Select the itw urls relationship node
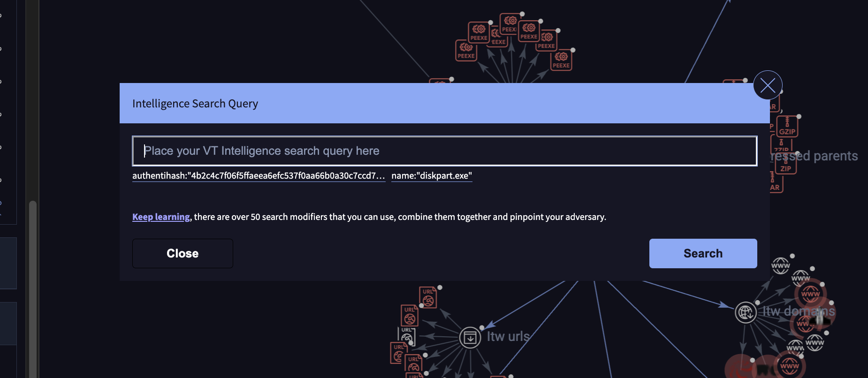Screen dimensions: 868x378 [x=470, y=337]
